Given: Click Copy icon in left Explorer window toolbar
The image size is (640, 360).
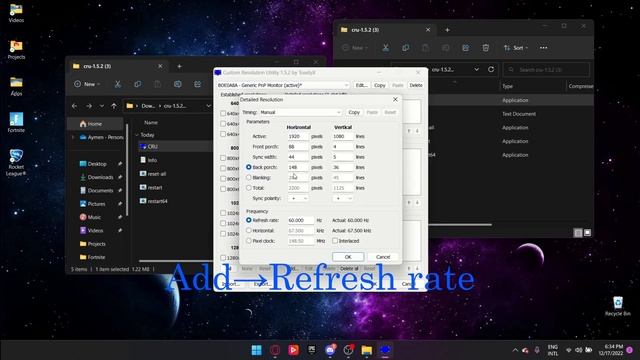Looking at the screenshot, I should 138,84.
